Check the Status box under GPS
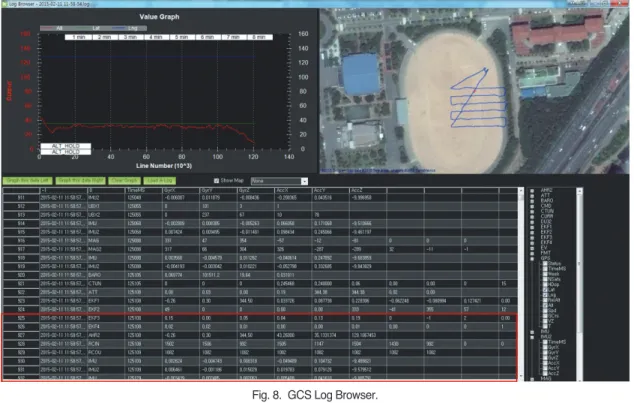 pyautogui.click(x=545, y=264)
